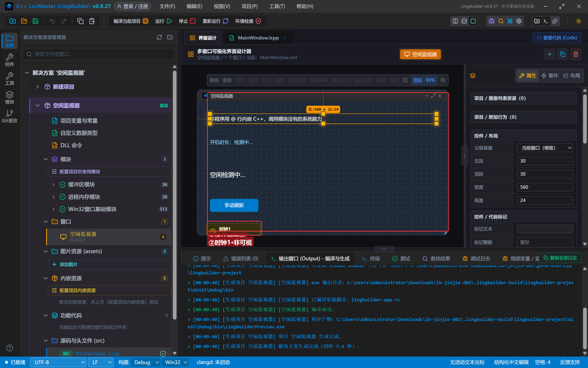
Task: Zoom in the design canvas
Action: click(x=443, y=80)
